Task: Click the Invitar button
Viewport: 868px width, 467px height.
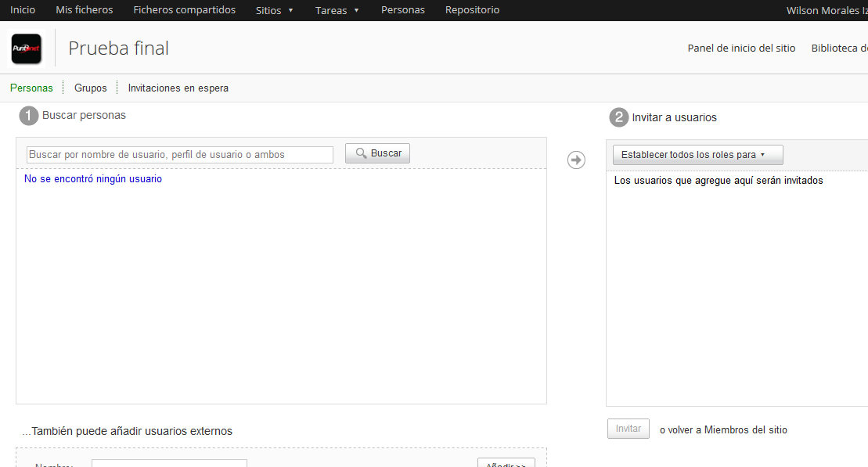Action: point(628,429)
